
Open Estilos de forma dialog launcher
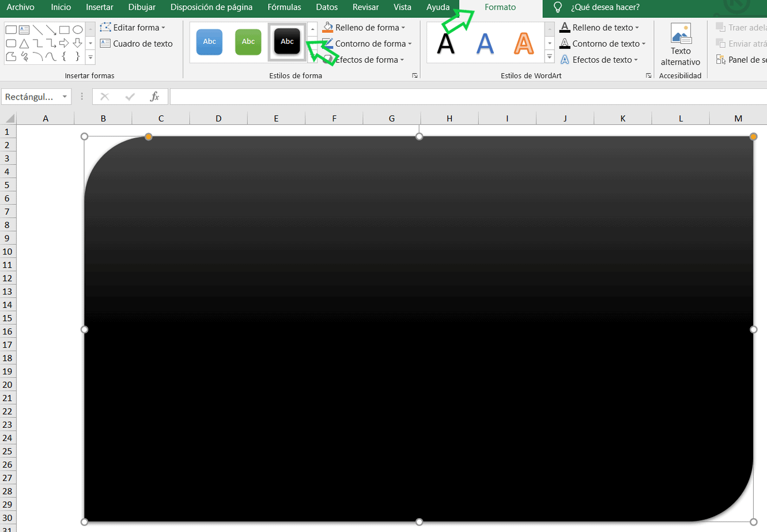click(414, 75)
